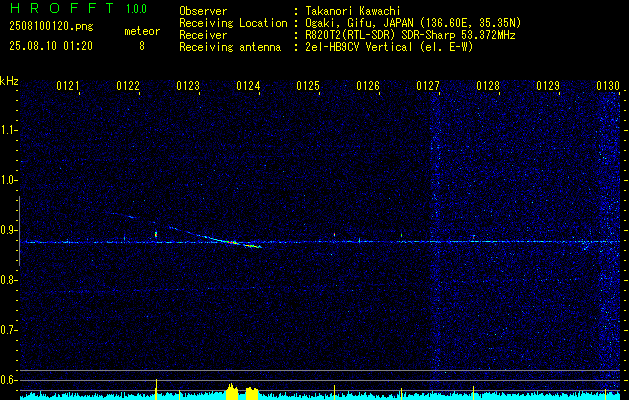Click the 0.6 kHz frequency label
The width and height of the screenshot is (629, 400).
point(8,380)
